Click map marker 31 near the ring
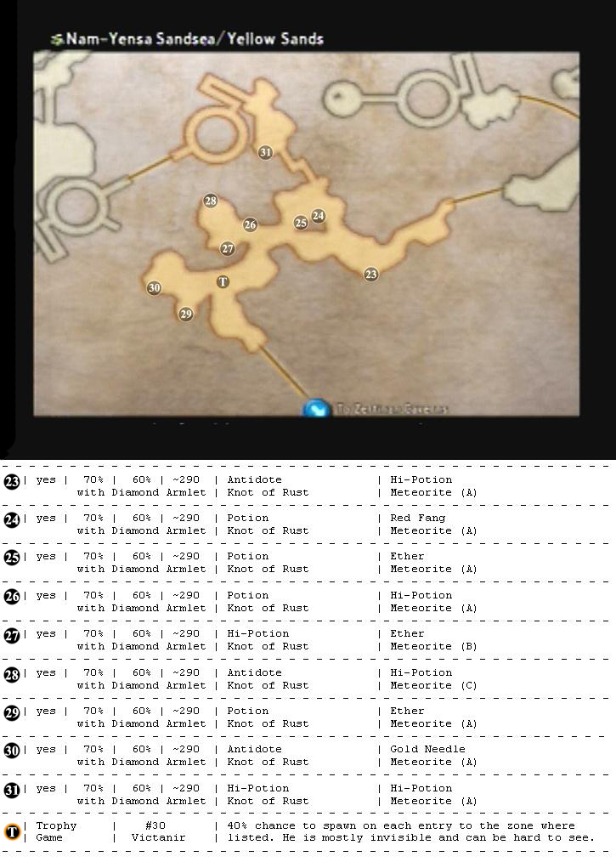Screen dimensions: 616x862 [265, 152]
